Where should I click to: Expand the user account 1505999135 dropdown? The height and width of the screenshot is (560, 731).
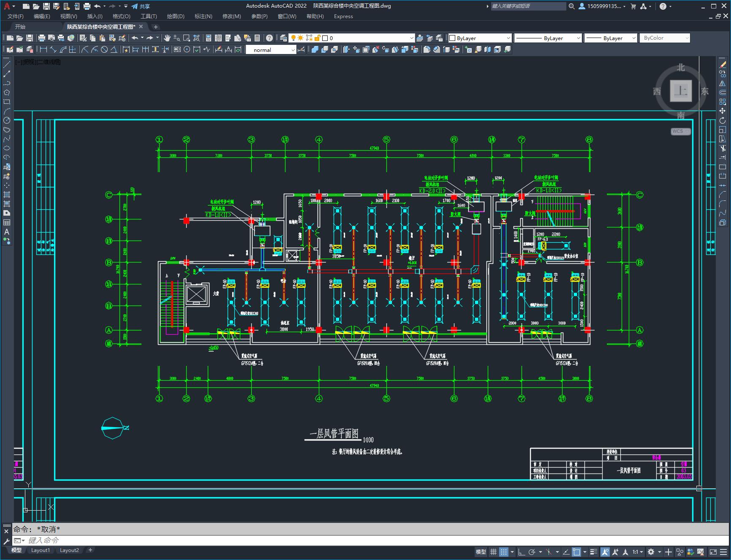click(x=602, y=6)
